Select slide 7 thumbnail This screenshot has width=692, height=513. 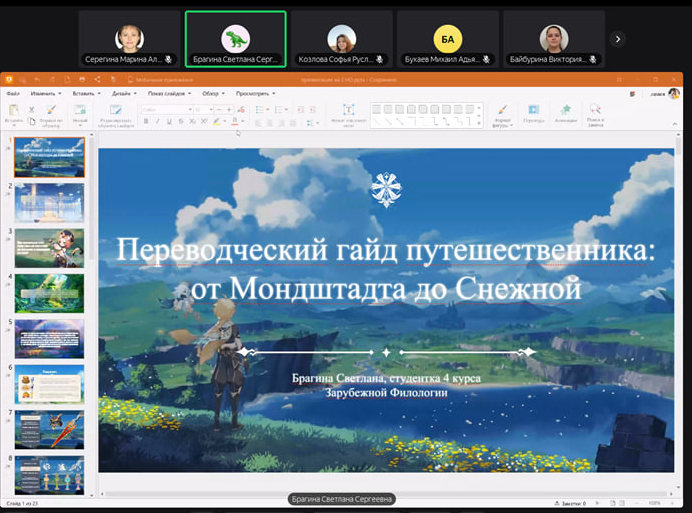tap(49, 430)
